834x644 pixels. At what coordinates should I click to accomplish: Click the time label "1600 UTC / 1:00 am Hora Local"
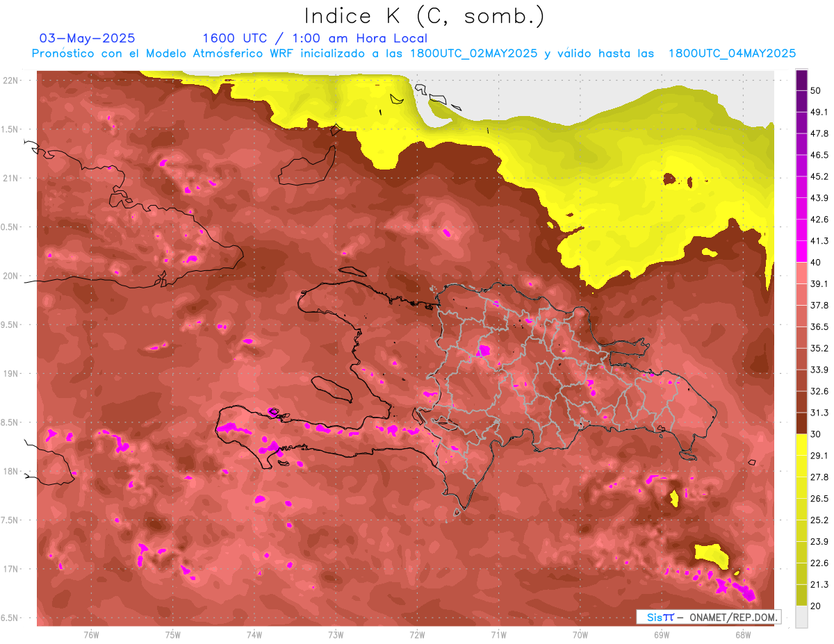(x=315, y=38)
